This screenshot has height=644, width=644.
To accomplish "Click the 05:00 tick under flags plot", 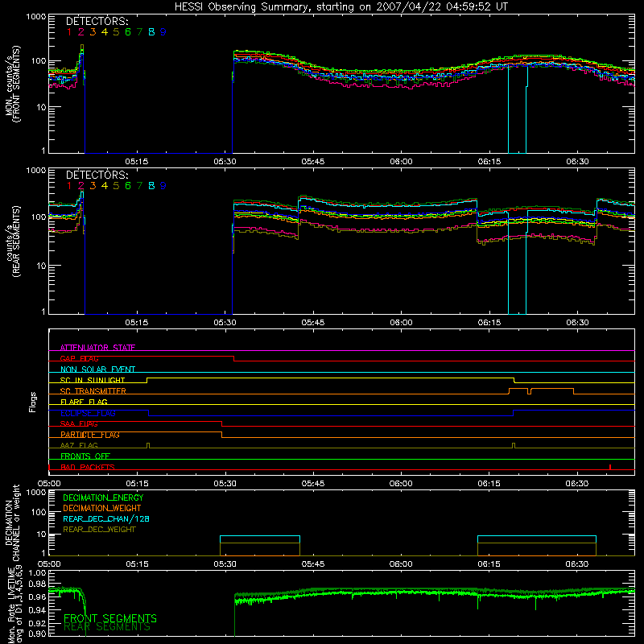I will 49,484.
